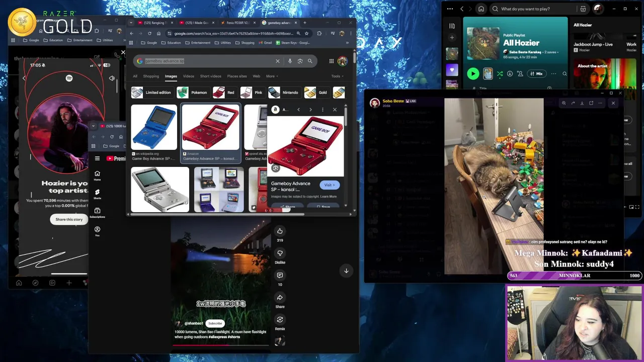Open a new Chrome tab
This screenshot has height=362, width=644.
coord(304,23)
